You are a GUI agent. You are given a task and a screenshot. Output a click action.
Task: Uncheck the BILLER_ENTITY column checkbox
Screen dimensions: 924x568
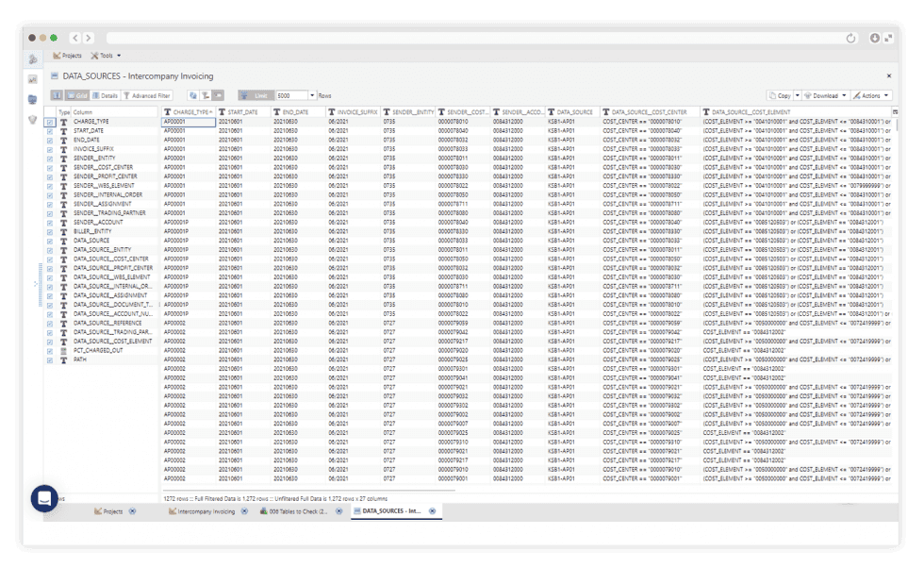point(49,232)
